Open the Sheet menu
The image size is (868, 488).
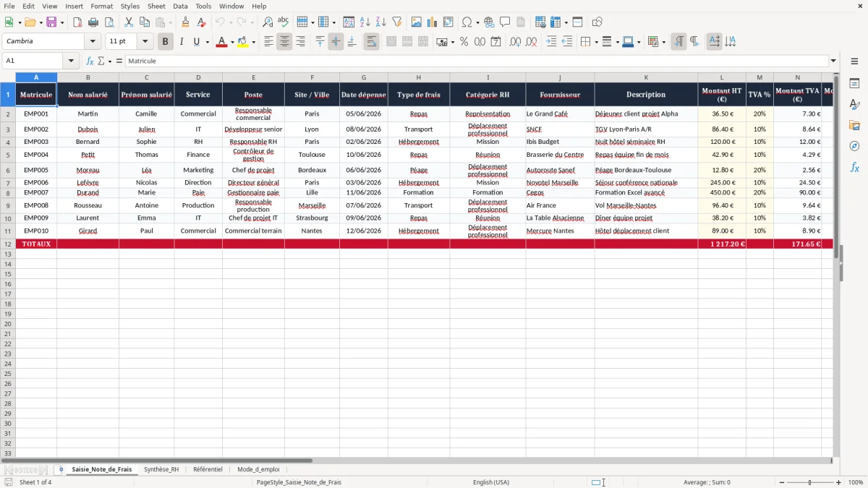pos(156,6)
